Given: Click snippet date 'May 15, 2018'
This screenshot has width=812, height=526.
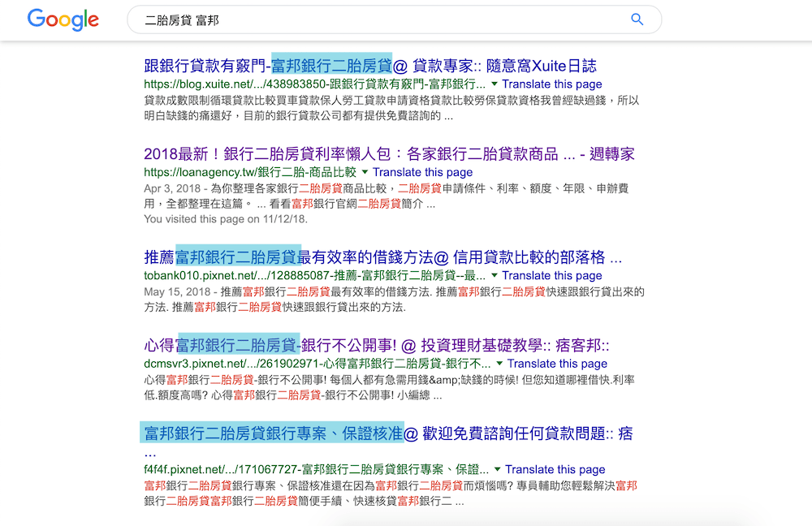Looking at the screenshot, I should point(177,292).
